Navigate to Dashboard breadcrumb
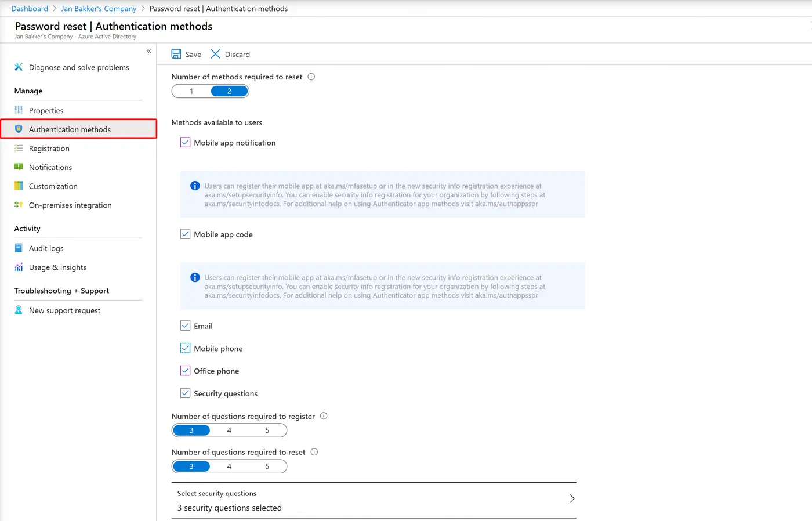812x521 pixels. pyautogui.click(x=30, y=9)
